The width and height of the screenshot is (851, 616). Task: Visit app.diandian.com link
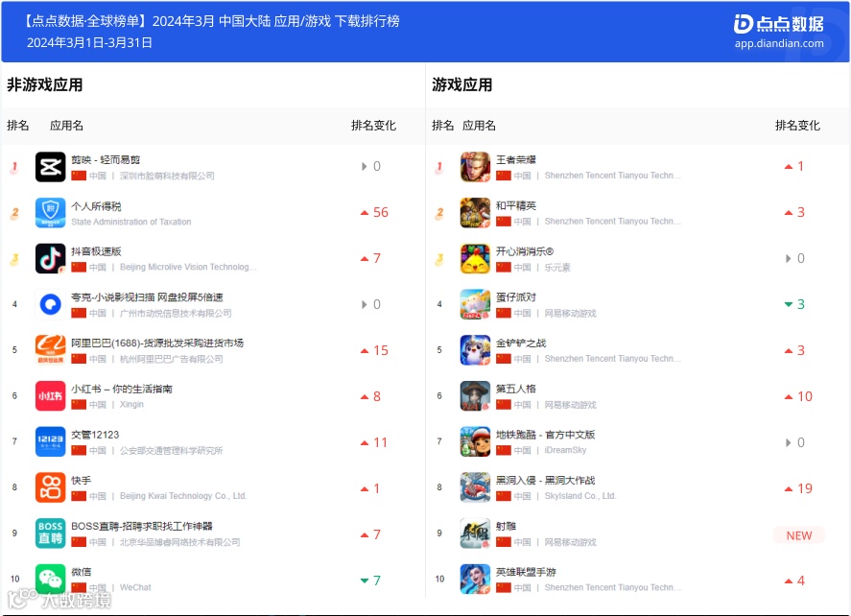[779, 43]
